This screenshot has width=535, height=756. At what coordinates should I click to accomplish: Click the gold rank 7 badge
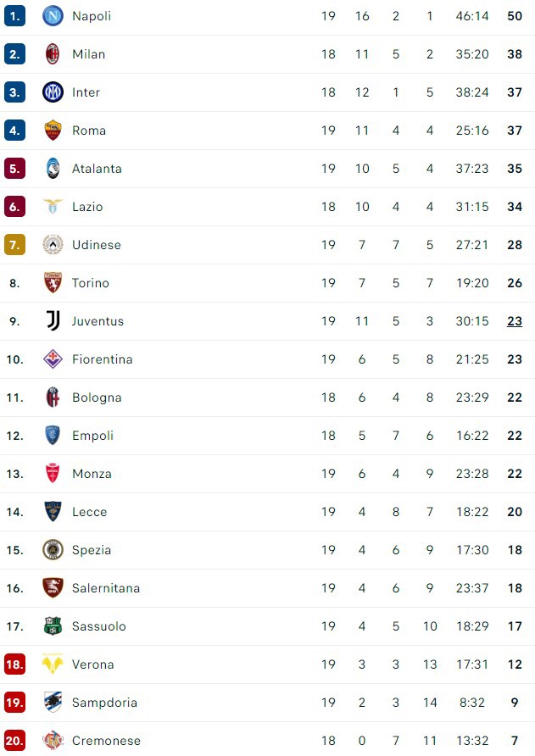click(x=14, y=245)
